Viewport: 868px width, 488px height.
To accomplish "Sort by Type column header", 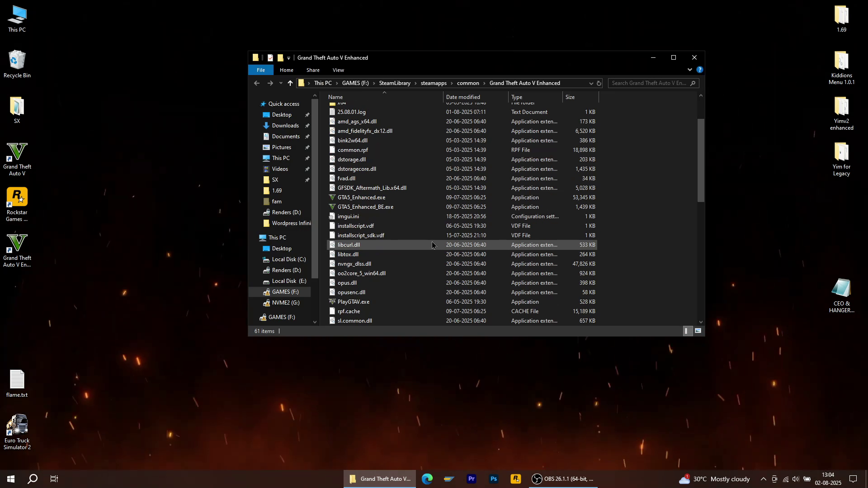I will coord(536,97).
